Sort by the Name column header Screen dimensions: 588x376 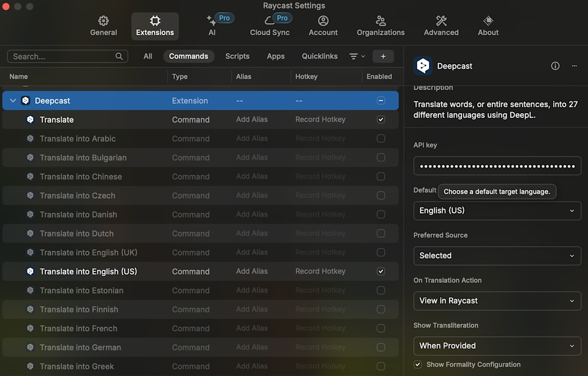pos(19,76)
